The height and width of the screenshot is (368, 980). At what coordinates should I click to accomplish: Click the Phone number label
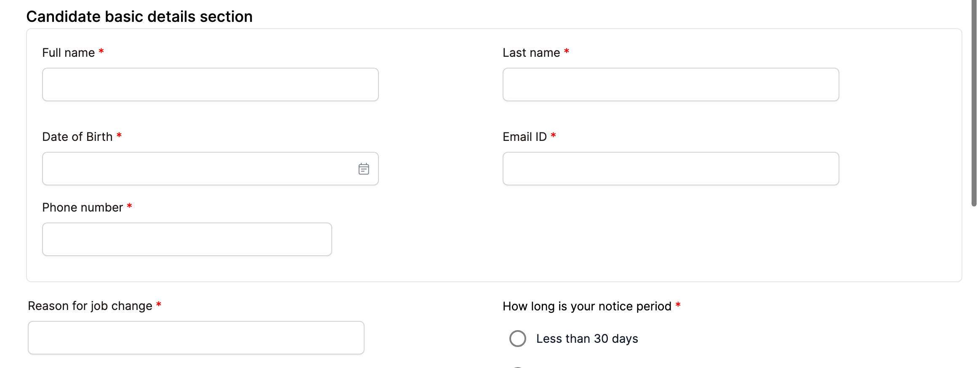(x=83, y=207)
